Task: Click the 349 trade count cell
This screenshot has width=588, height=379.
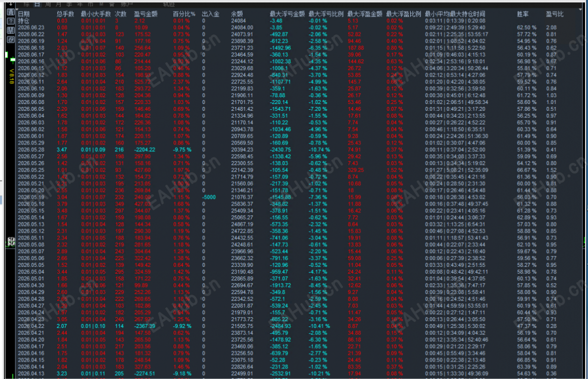Action: (x=119, y=203)
